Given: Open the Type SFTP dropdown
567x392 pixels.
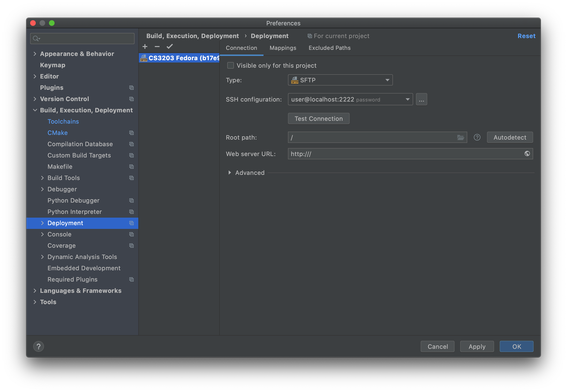Looking at the screenshot, I should (x=340, y=80).
